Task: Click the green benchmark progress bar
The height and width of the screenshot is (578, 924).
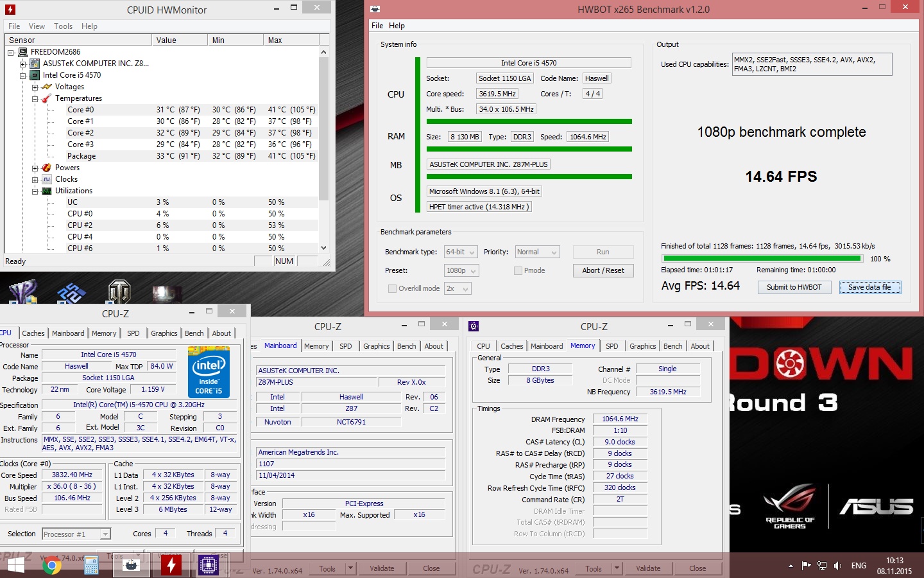Action: (x=761, y=258)
